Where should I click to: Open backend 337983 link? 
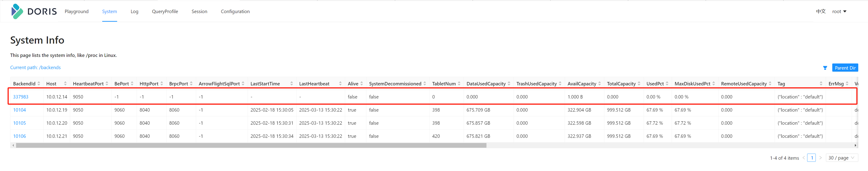click(21, 97)
